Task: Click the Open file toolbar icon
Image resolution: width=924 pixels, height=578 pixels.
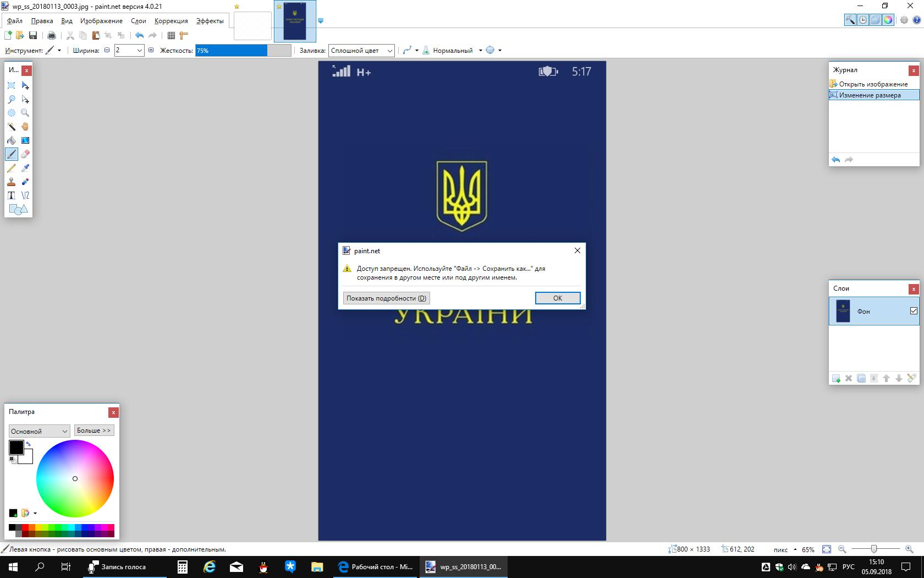Action: point(20,35)
